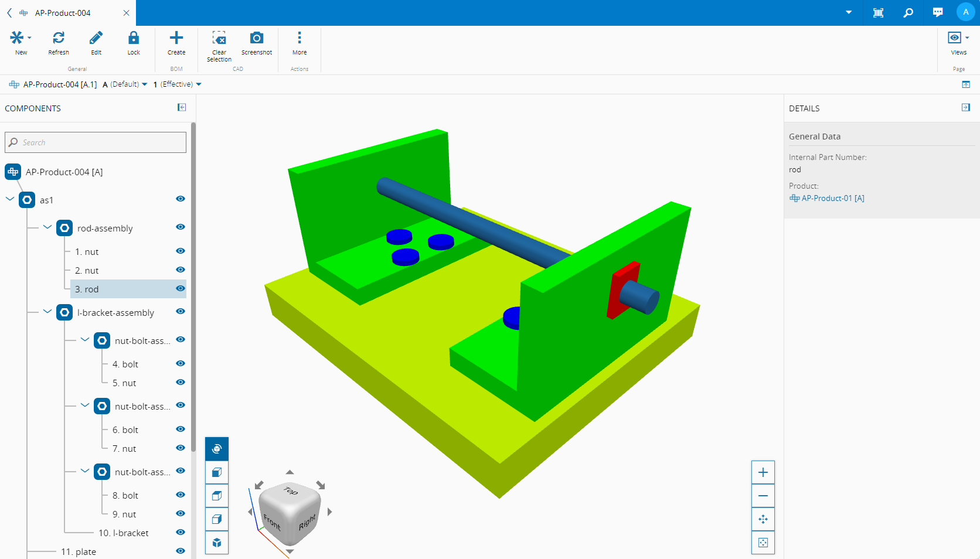Collapse the nut-bolt assembly above '6. bolt'
The image size is (980, 559).
pyautogui.click(x=85, y=405)
